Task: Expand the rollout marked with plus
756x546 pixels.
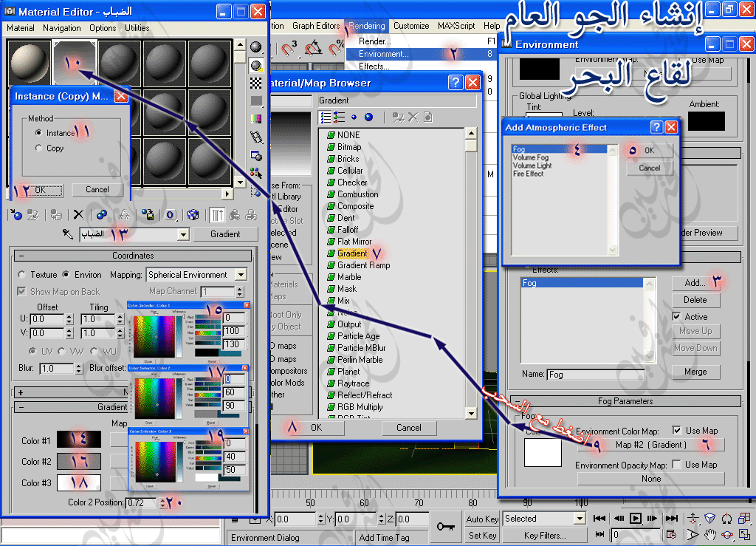Action: [21, 392]
